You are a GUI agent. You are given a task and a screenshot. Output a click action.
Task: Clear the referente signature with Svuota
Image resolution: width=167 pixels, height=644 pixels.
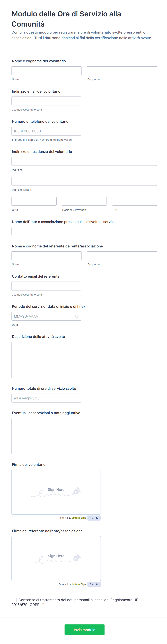[94, 584]
